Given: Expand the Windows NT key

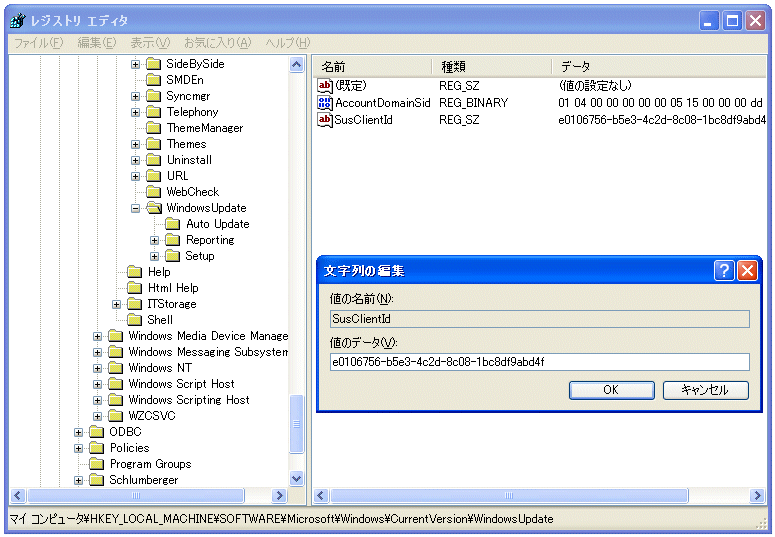Looking at the screenshot, I should tap(97, 368).
